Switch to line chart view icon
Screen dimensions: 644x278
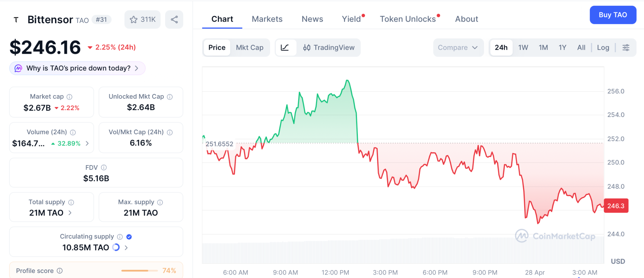coord(285,47)
